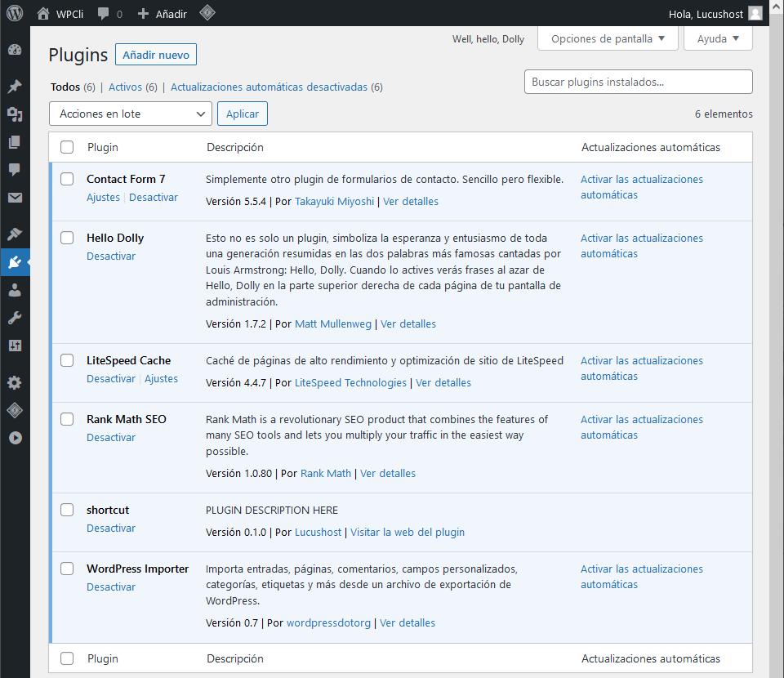This screenshot has height=678, width=784.
Task: Deactivate the Rank Math SEO plugin
Action: click(x=111, y=438)
